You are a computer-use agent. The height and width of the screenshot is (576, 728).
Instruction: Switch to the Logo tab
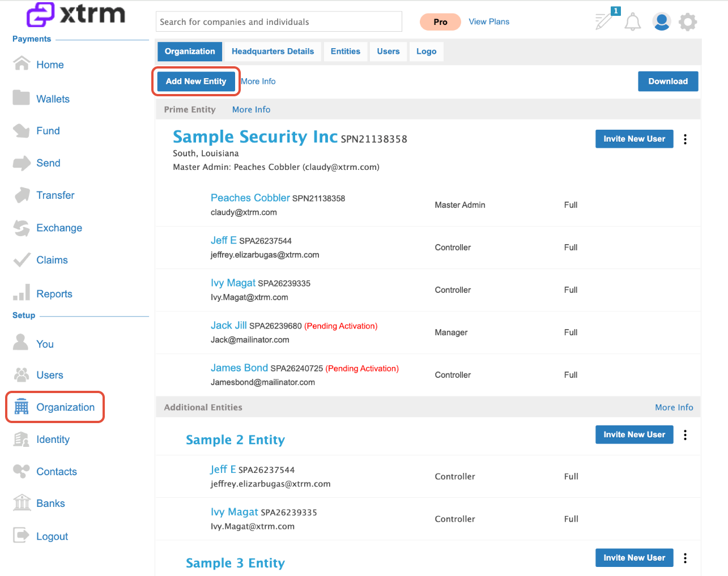(x=427, y=52)
